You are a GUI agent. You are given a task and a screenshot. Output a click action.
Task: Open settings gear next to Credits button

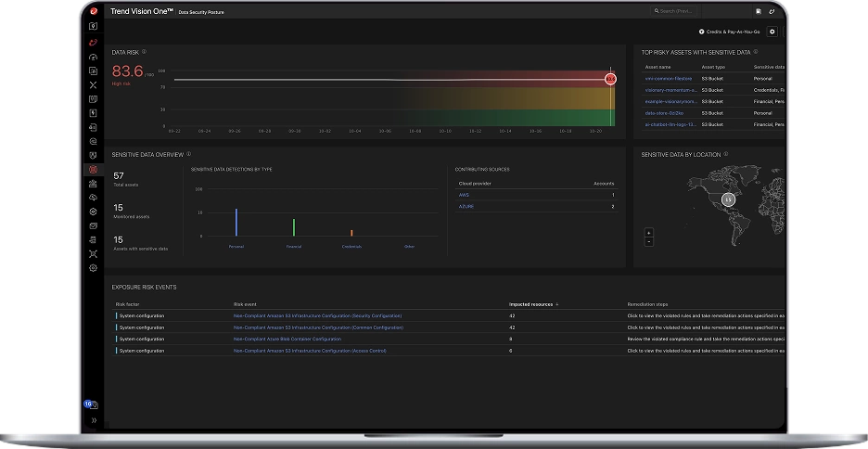pos(773,32)
